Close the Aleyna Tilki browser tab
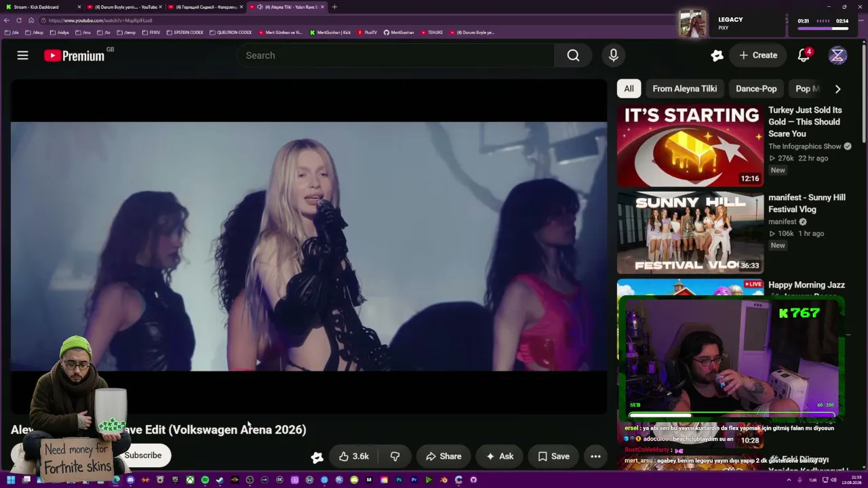Viewport: 868px width, 488px height. [322, 7]
